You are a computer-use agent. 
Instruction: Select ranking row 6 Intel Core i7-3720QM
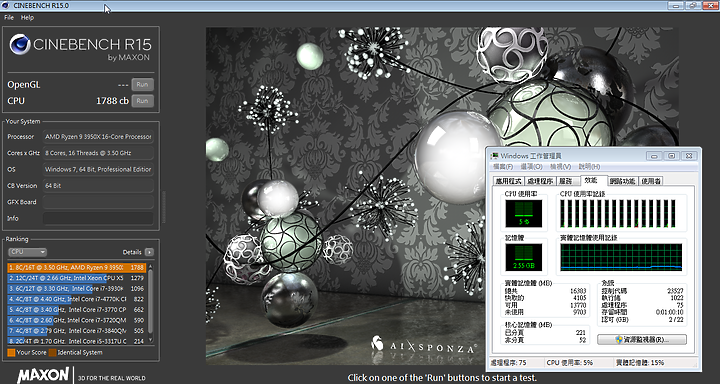[x=77, y=320]
